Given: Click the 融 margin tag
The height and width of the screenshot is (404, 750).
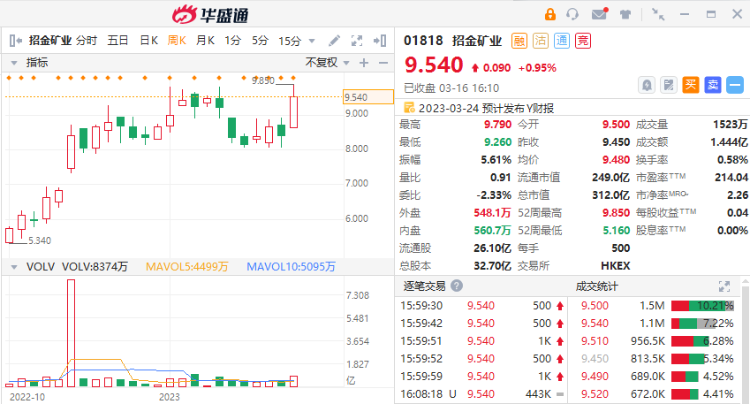Looking at the screenshot, I should [519, 41].
